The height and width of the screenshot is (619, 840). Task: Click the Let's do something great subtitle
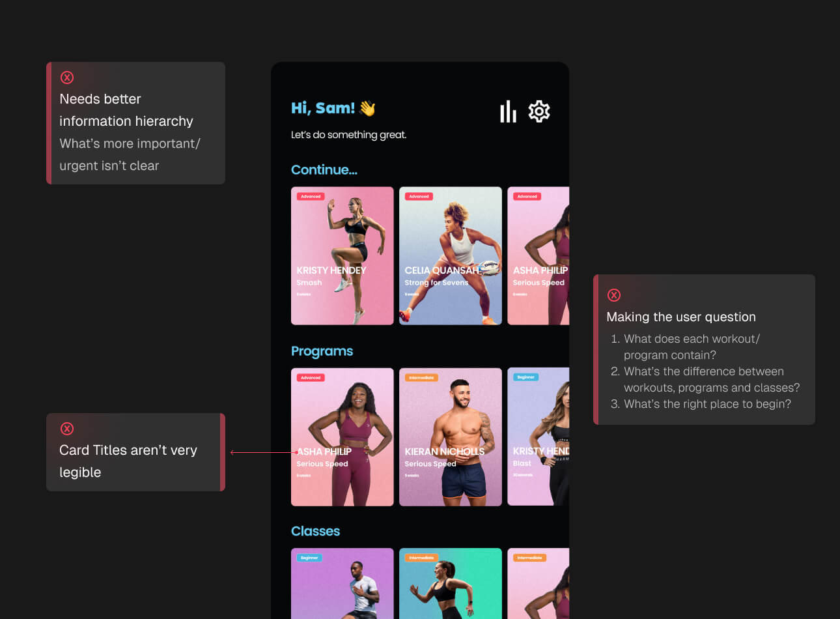348,135
